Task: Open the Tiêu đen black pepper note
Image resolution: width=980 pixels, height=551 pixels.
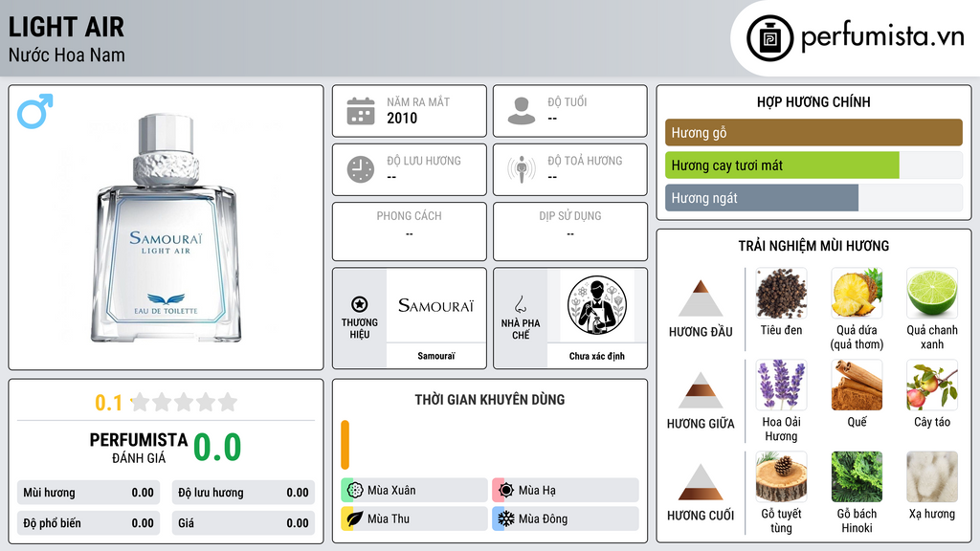Action: 781,293
